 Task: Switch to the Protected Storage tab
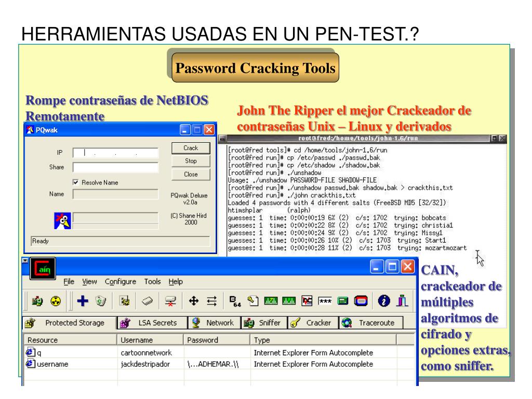(70, 323)
